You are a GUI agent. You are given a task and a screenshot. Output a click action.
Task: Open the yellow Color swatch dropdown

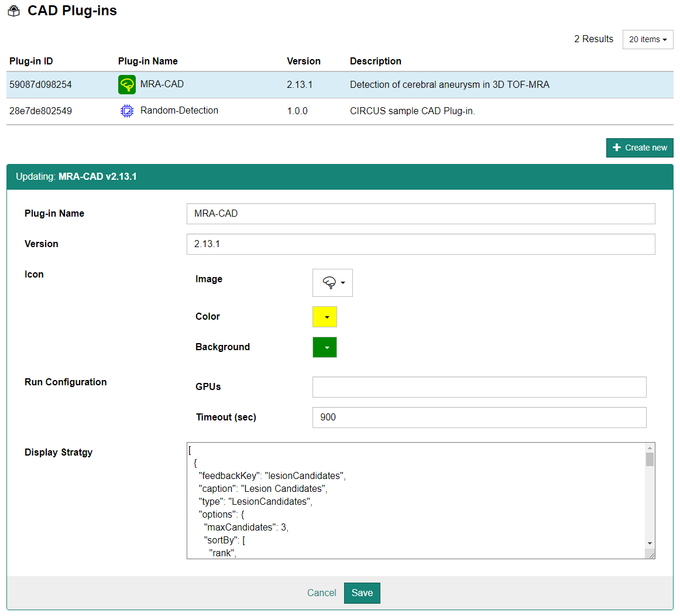tap(325, 317)
